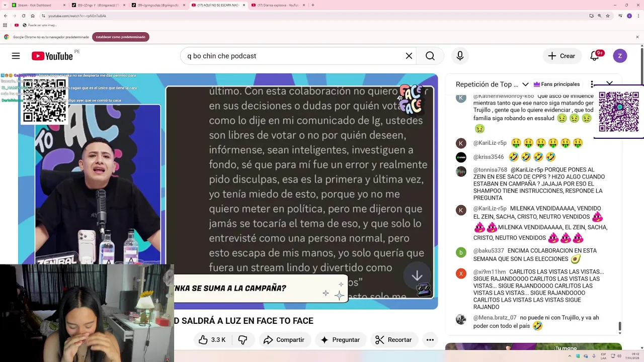
Task: Like the video with 3.3 K likes
Action: click(x=212, y=340)
